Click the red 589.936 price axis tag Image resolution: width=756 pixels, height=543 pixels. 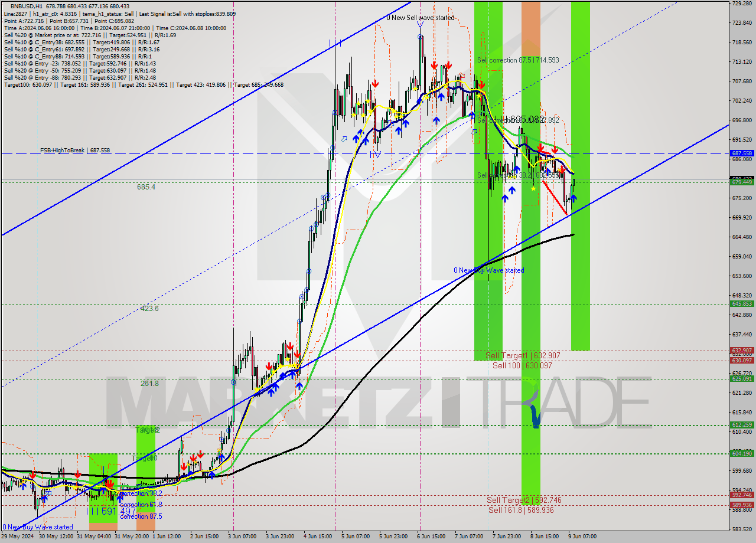pyautogui.click(x=742, y=505)
